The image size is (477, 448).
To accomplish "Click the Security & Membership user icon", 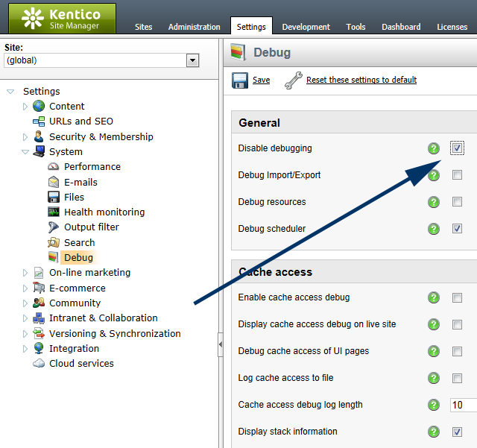I will [39, 136].
